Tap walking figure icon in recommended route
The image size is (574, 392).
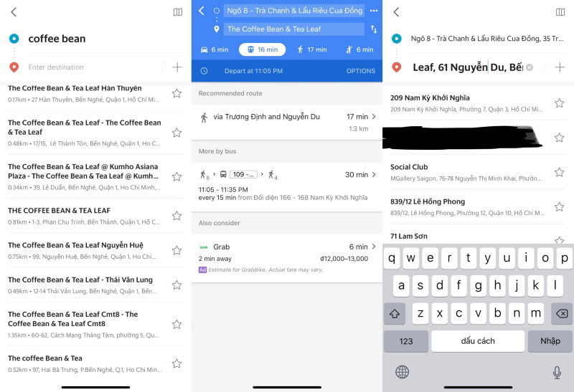tap(204, 118)
